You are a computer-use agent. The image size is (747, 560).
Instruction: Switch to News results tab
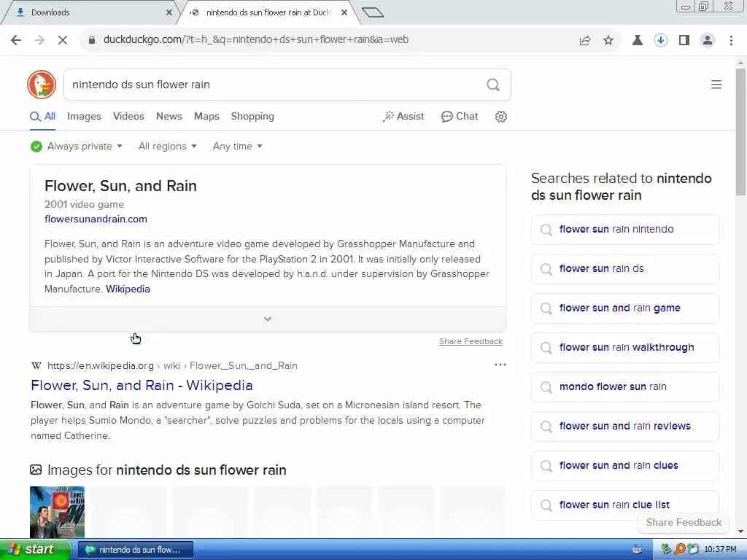(169, 117)
